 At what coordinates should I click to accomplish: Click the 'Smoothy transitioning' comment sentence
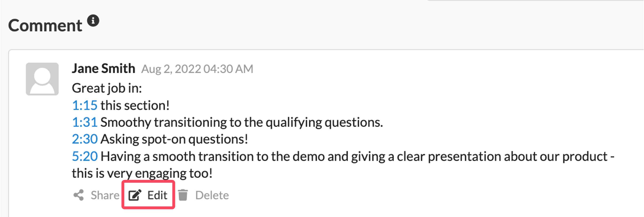241,122
